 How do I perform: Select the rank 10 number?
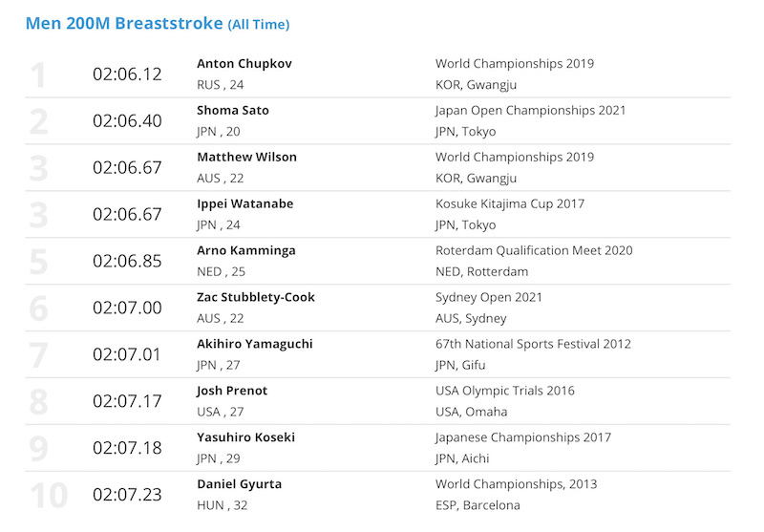click(49, 496)
